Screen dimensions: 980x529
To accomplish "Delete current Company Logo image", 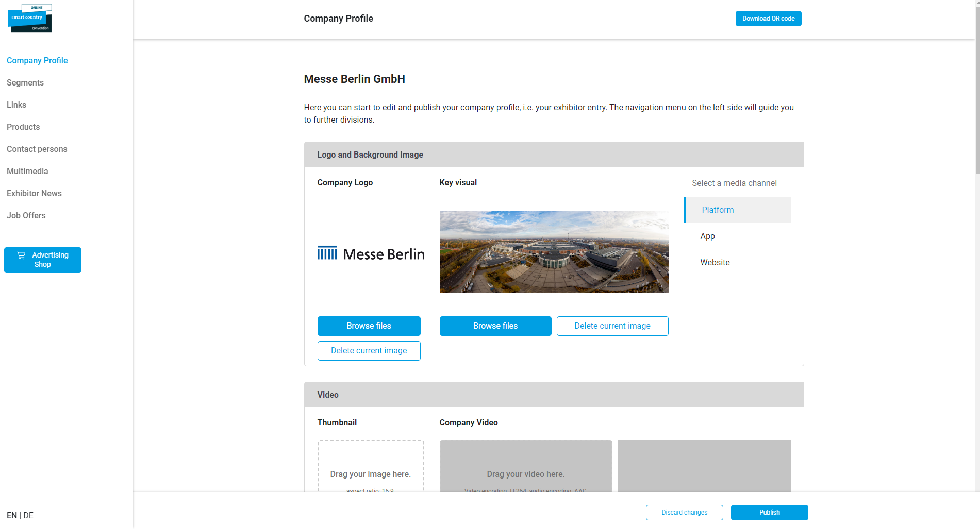I will tap(369, 351).
